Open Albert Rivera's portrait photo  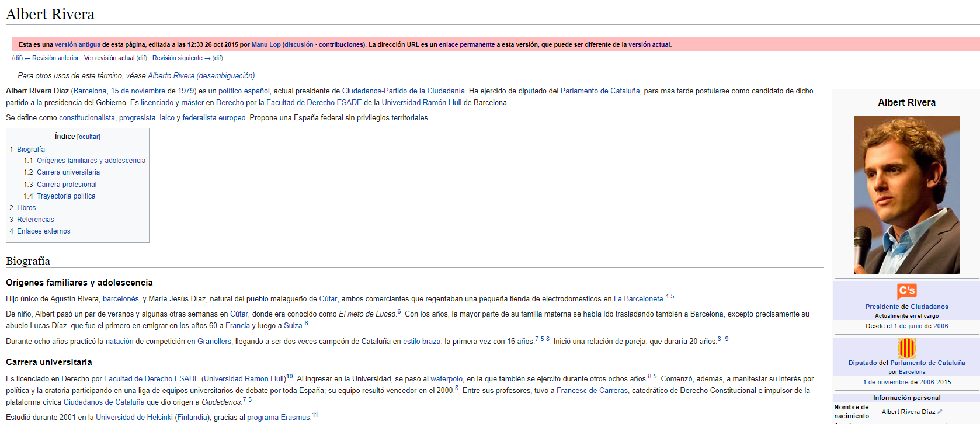tap(906, 195)
